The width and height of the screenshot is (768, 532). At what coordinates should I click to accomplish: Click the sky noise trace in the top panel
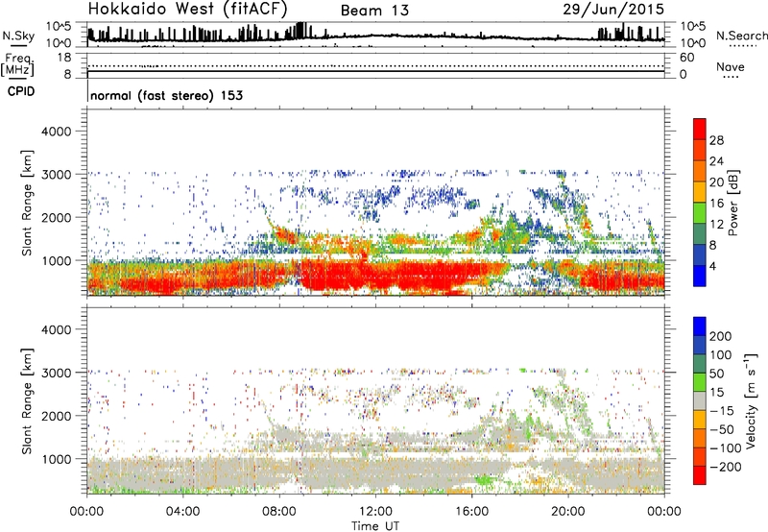click(x=375, y=36)
